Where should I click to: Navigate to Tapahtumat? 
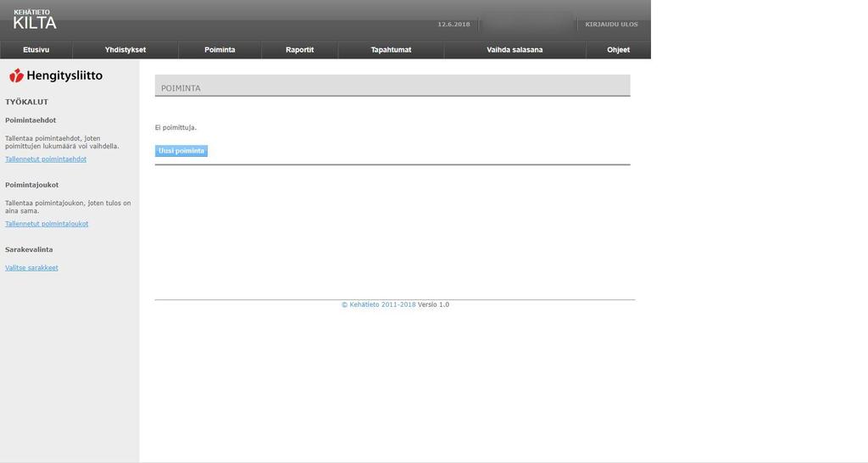click(x=391, y=50)
